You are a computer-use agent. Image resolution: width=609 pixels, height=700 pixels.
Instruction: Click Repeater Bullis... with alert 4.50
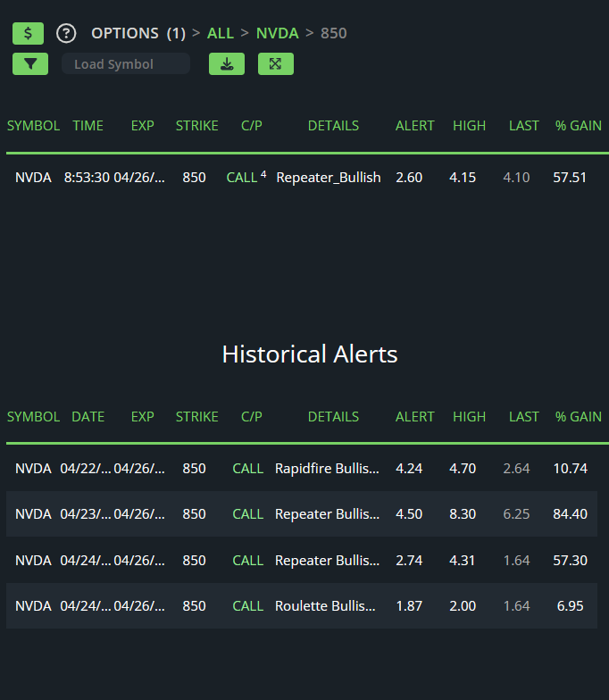[327, 514]
